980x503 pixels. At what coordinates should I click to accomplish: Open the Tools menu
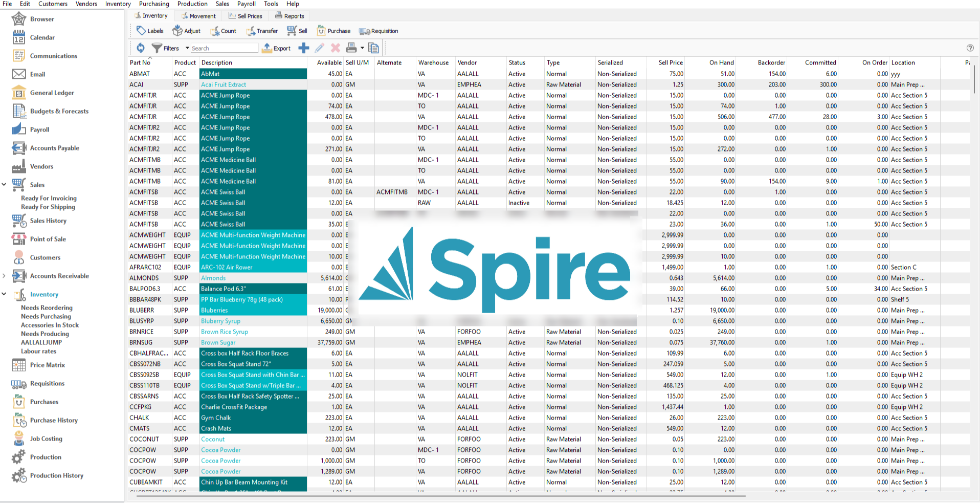(271, 4)
